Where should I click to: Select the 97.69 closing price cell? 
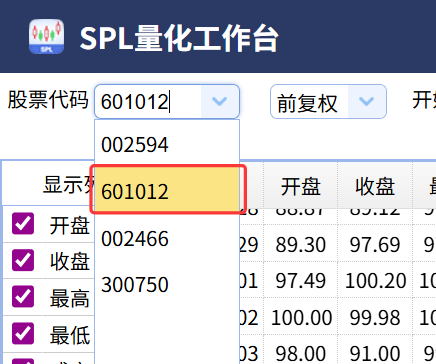[375, 244]
